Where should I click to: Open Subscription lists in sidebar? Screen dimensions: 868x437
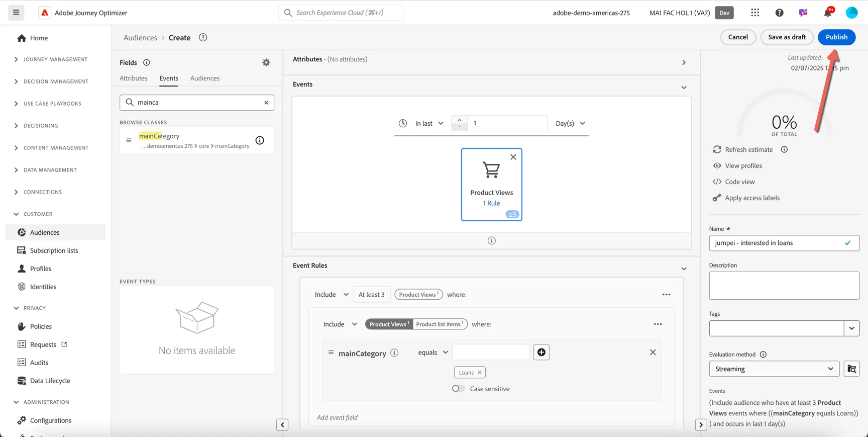(x=54, y=250)
